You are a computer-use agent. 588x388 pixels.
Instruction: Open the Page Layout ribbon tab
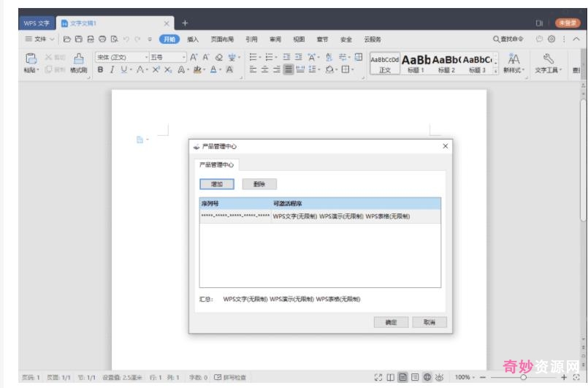[x=222, y=39]
